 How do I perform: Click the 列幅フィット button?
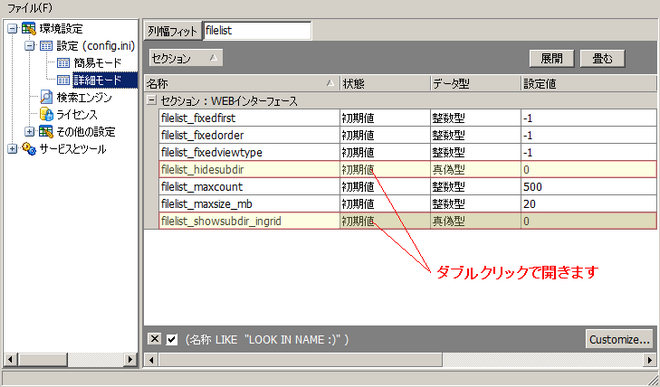[x=173, y=31]
